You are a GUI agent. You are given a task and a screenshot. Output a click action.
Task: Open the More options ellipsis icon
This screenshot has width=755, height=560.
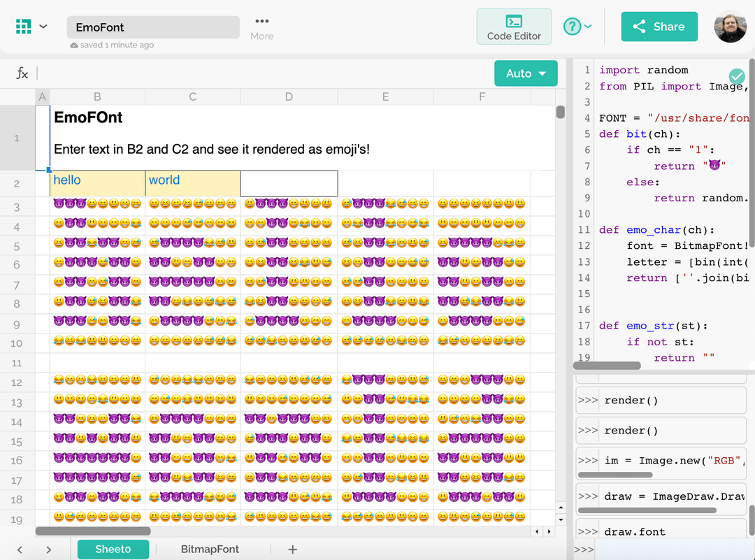tap(261, 22)
